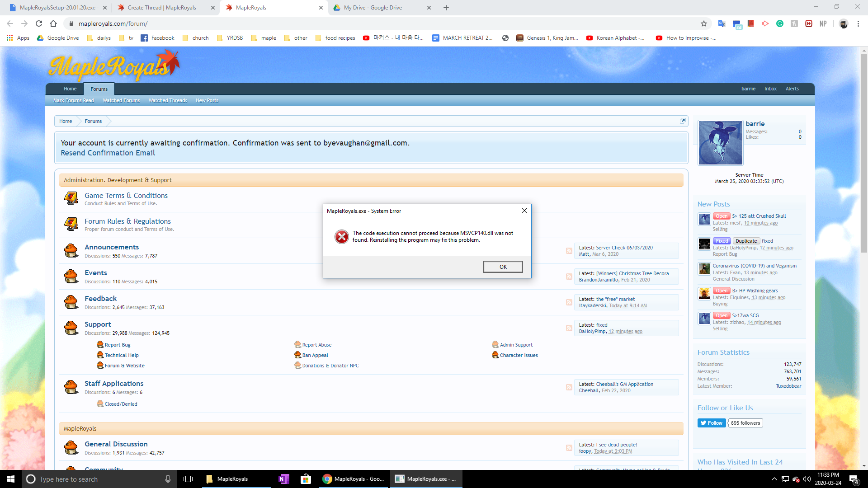Screen dimensions: 868x488
Task: Open the Home navigation tab
Action: 70,89
